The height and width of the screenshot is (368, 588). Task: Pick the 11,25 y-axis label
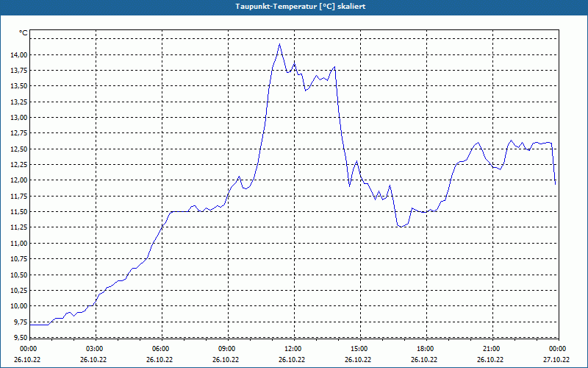click(19, 227)
